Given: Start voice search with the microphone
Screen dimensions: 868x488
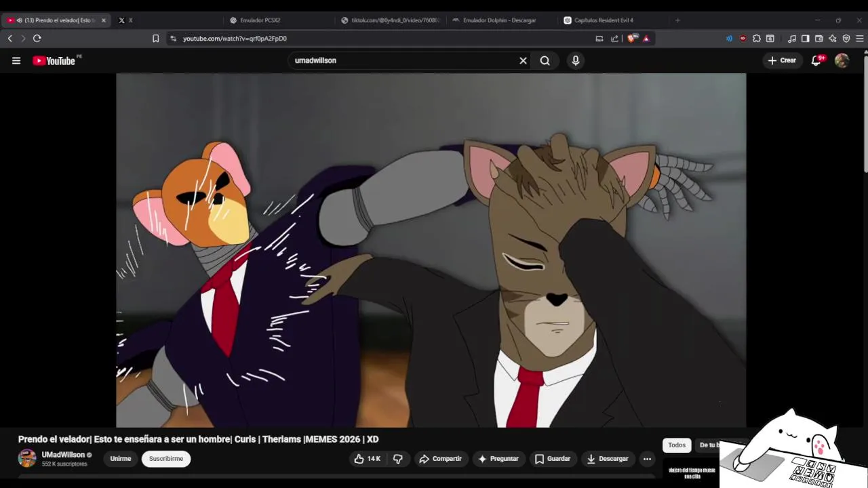Looking at the screenshot, I should click(x=575, y=60).
